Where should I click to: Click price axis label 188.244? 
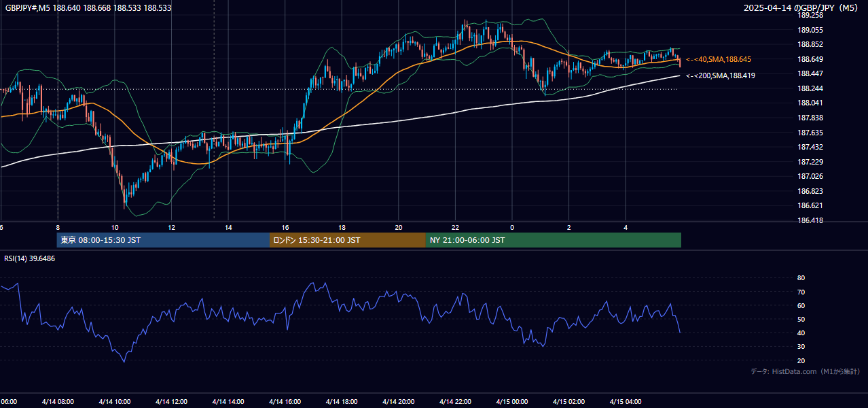pos(810,88)
